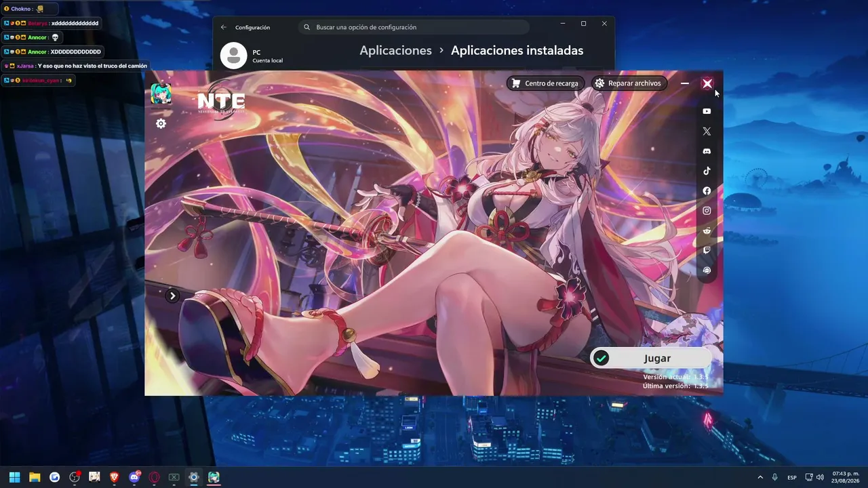Open the TikTok link in the launcher sidebar
Screen dimensions: 868x488
[707, 171]
